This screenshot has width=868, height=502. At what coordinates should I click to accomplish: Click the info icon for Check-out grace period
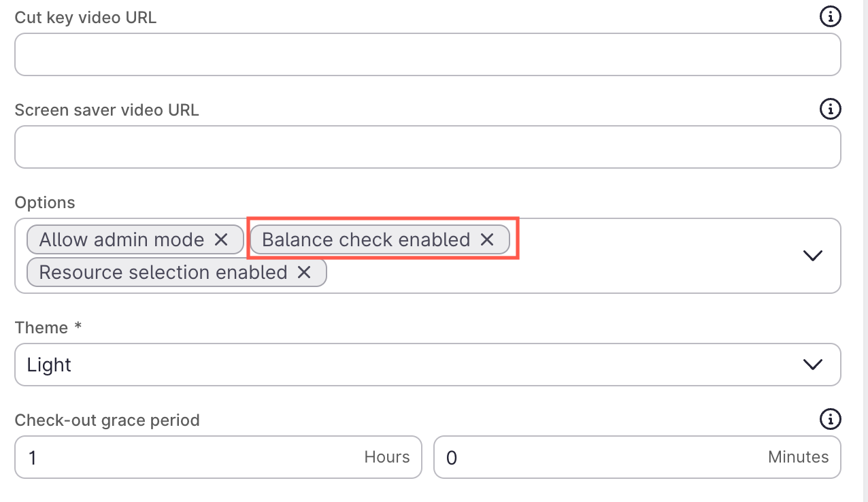coord(831,420)
